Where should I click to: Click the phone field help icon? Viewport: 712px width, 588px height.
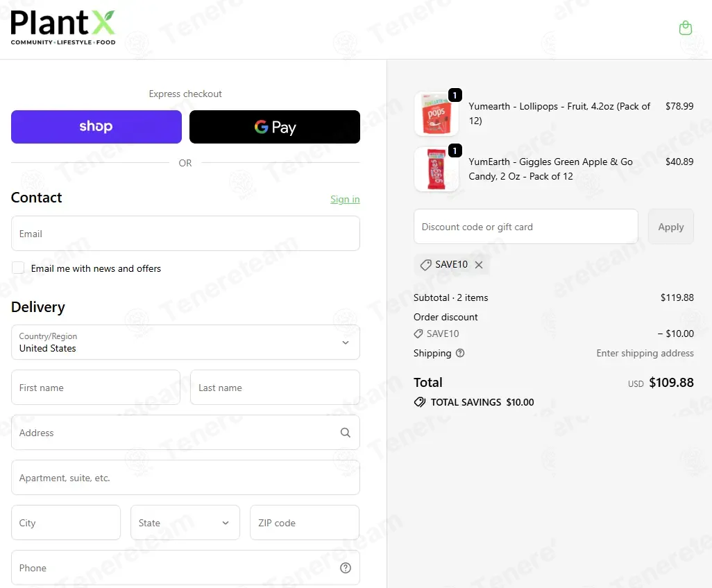[x=346, y=568]
